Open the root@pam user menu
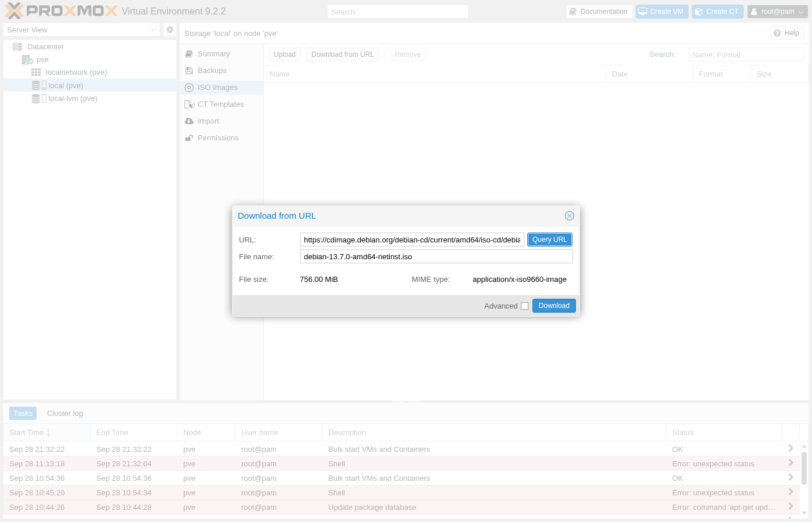812x522 pixels. click(x=777, y=12)
